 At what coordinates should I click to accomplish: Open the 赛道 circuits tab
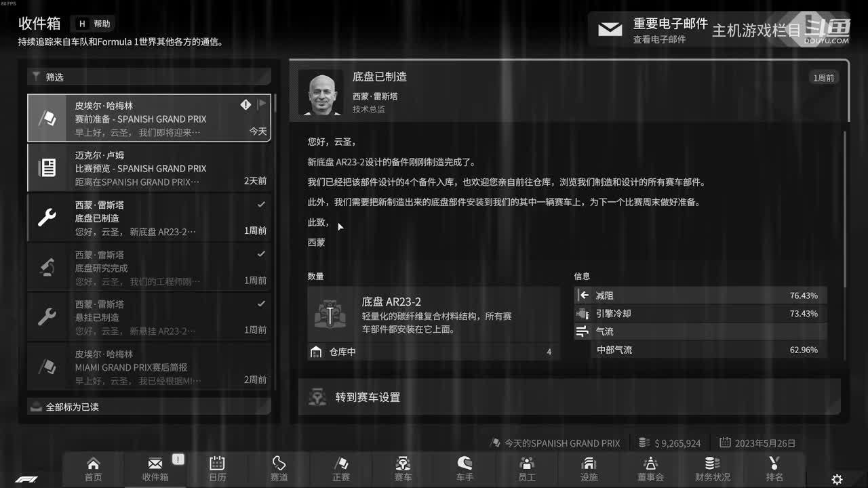tap(279, 469)
